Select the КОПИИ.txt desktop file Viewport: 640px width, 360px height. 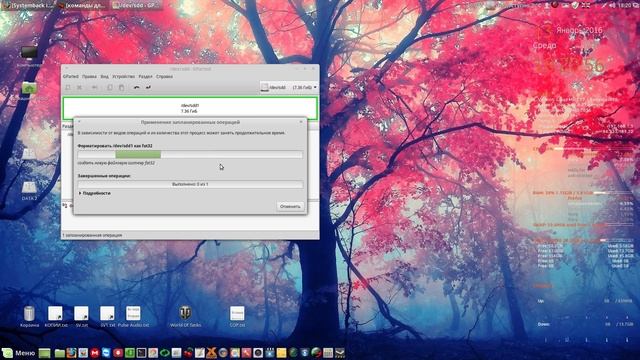click(56, 317)
